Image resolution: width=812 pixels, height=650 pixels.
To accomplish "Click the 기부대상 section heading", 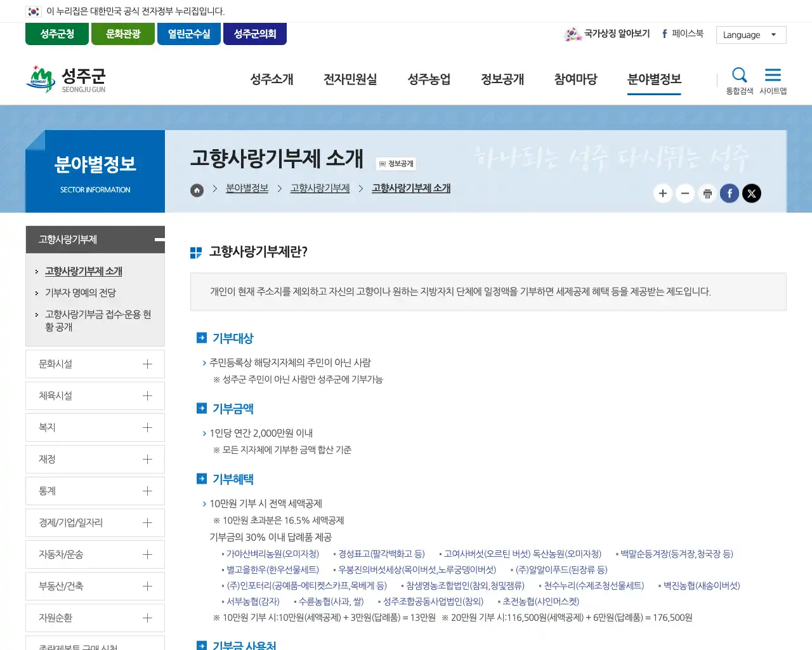I will click(x=233, y=338).
